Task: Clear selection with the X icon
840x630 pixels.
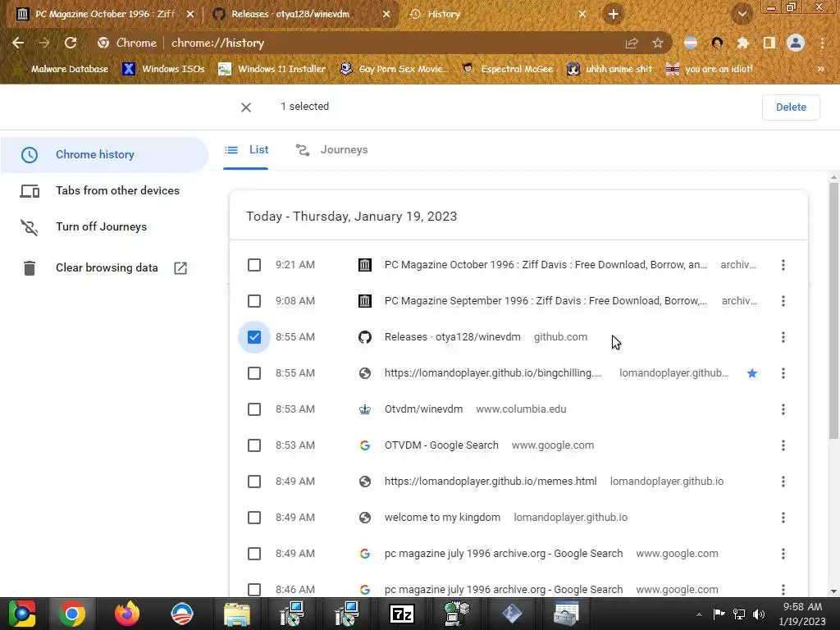Action: 246,107
